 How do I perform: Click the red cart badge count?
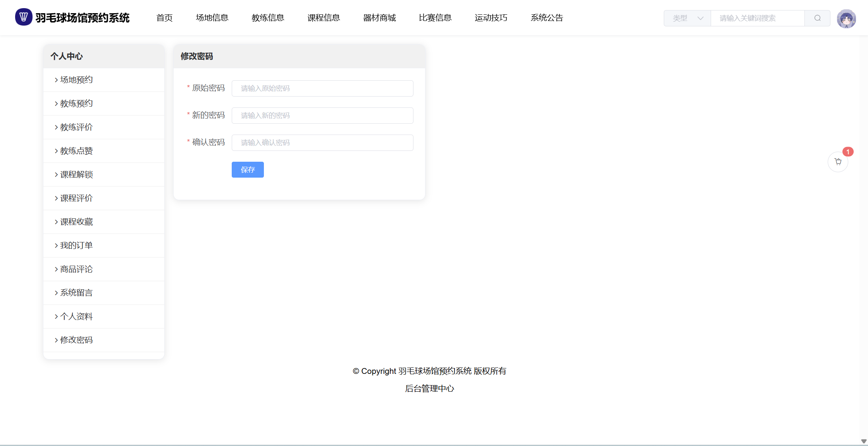click(x=848, y=152)
